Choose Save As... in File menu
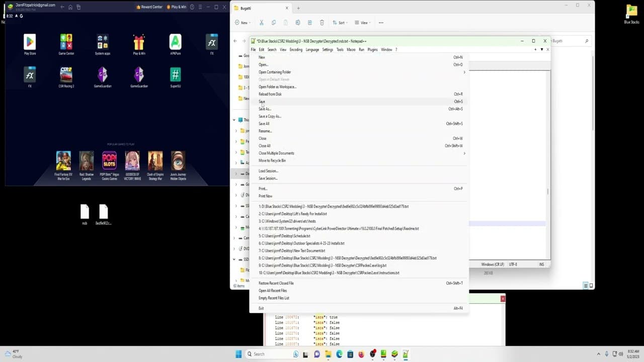The height and width of the screenshot is (362, 644). pos(359,109)
